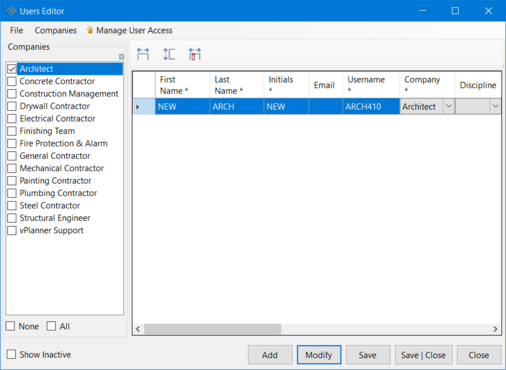506x370 pixels.
Task: Enable the Show Inactive checkbox
Action: pos(11,354)
